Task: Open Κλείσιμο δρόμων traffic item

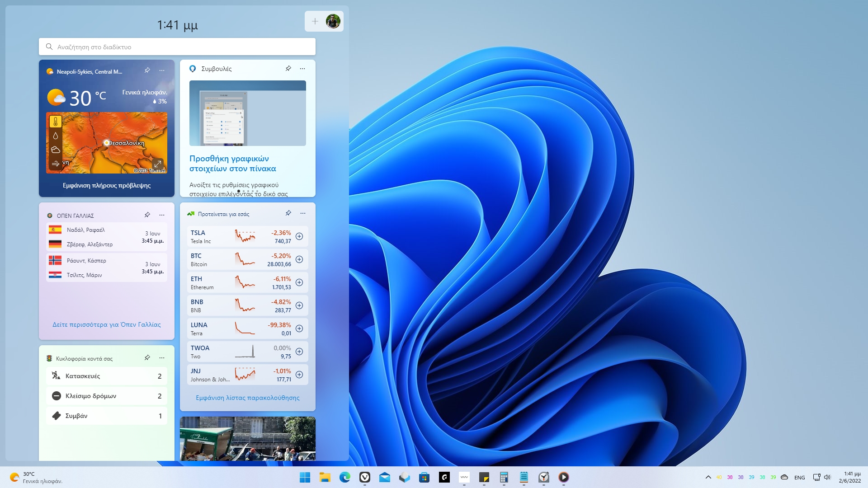Action: tap(107, 396)
